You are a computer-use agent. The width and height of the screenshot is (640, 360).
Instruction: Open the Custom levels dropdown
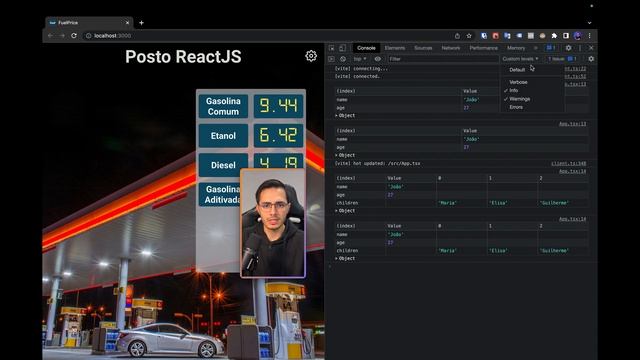[520, 59]
